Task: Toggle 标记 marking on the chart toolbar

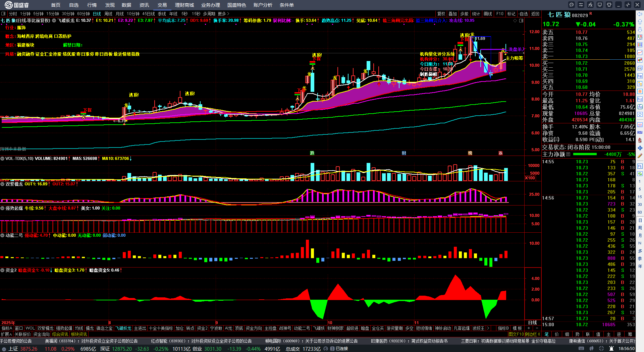Action: tap(512, 14)
